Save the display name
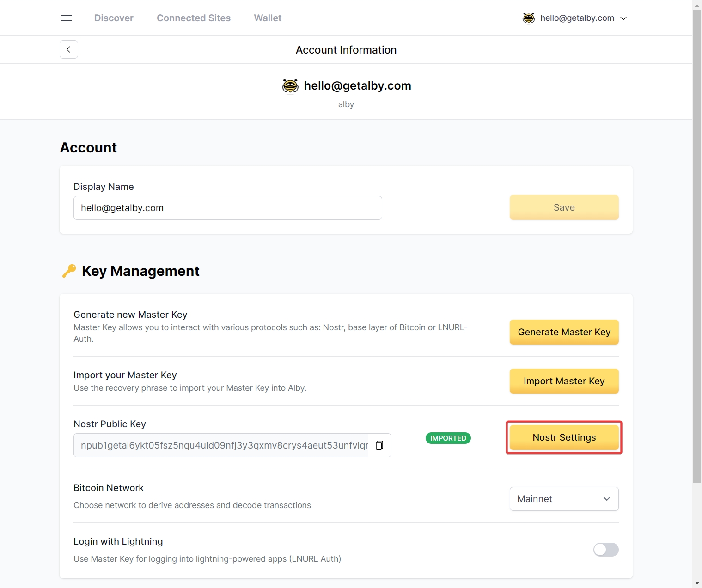This screenshot has width=702, height=588. pos(564,207)
